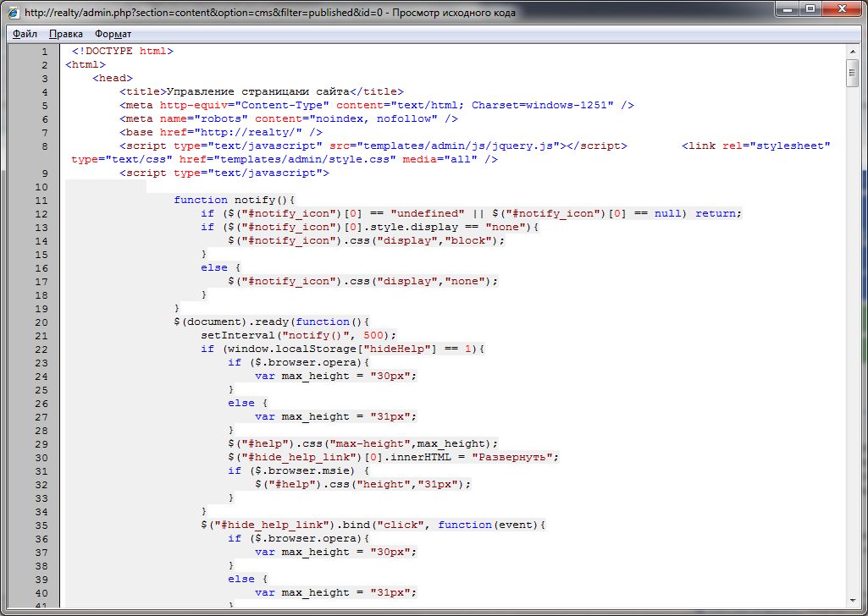Click the 'else {' on line 16

point(221,267)
